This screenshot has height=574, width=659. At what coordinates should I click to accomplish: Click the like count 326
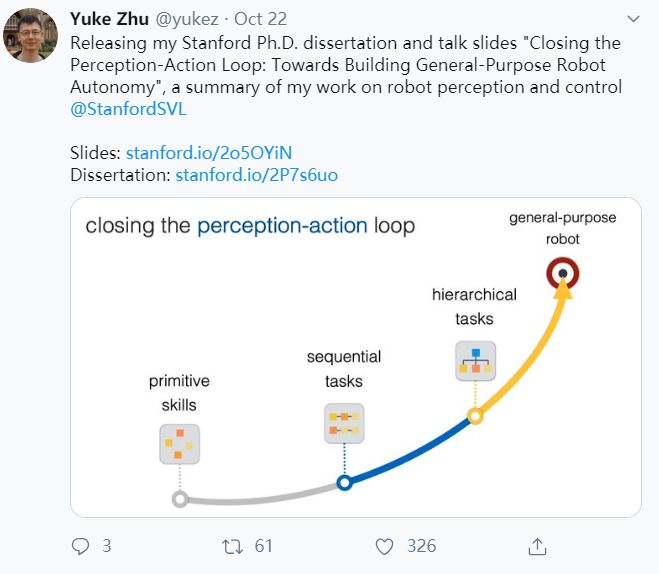coord(421,546)
